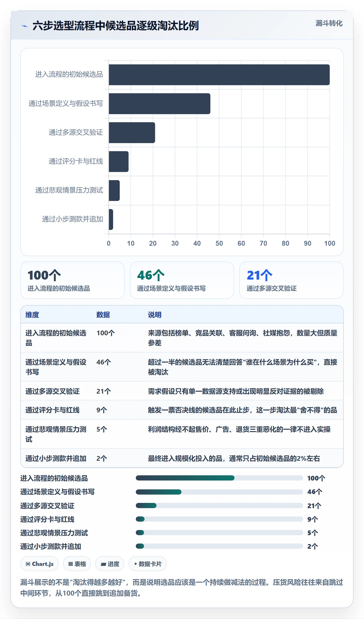Image resolution: width=364 pixels, height=619 pixels.
Task: Click the table's 2个 data cell
Action: pyautogui.click(x=102, y=458)
